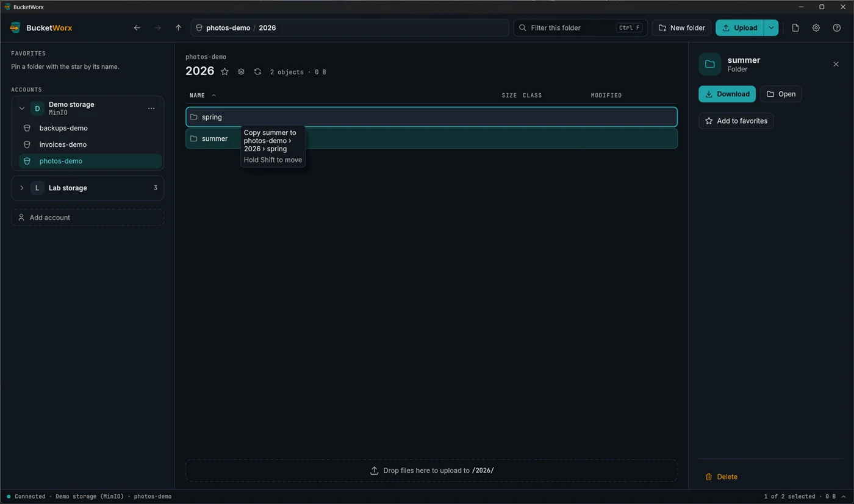
Task: Open Demo storage's three-dot menu
Action: 151,108
